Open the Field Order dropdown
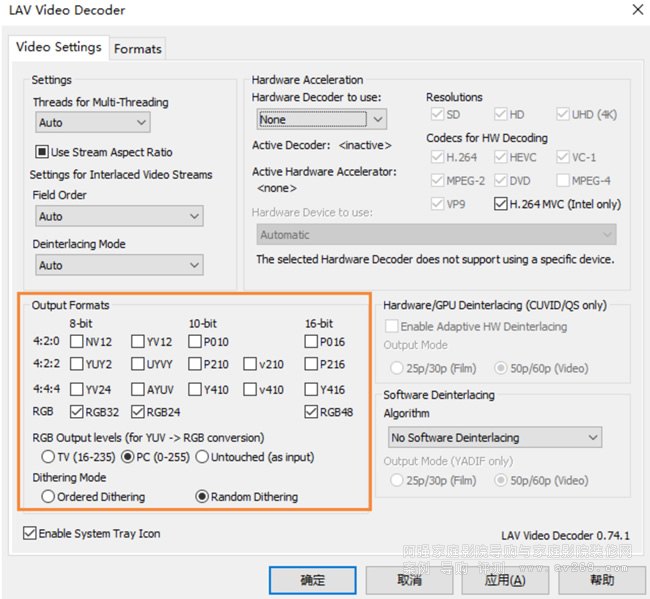Screen dimensions: 650x599 pos(118,216)
